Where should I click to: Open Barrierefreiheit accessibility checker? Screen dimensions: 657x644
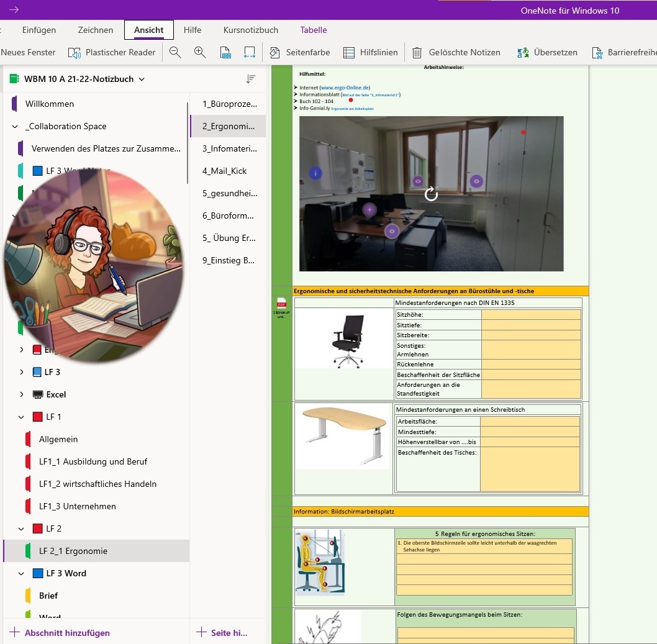coord(624,52)
